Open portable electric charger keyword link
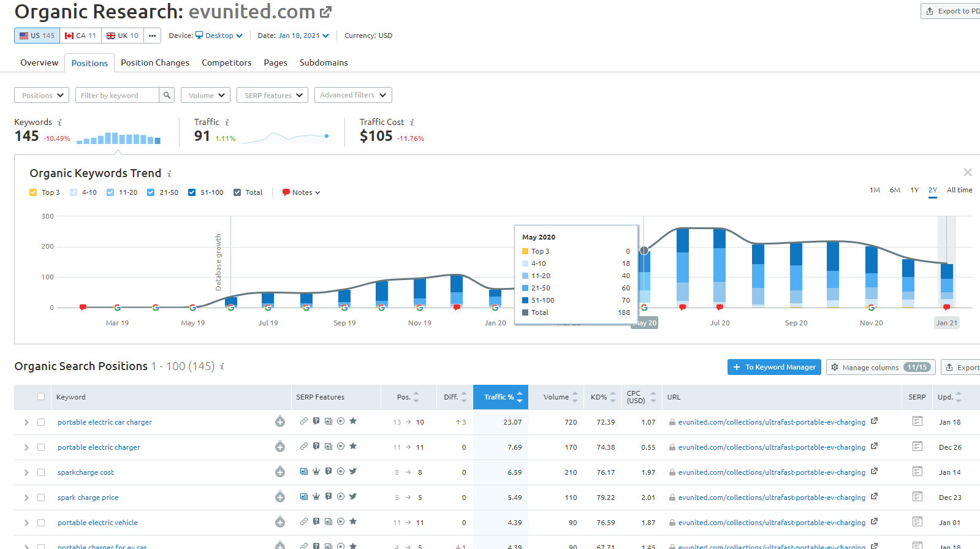Screen dimensions: 980x549 (x=99, y=447)
